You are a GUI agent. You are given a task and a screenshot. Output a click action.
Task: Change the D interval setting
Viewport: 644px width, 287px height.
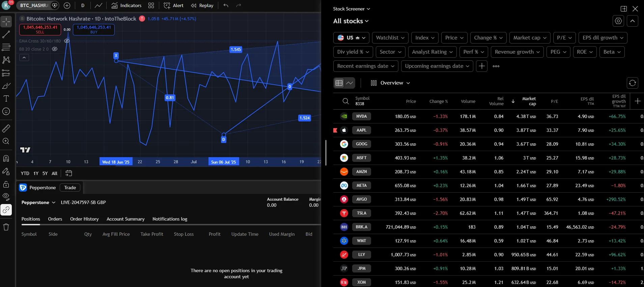(x=83, y=5)
